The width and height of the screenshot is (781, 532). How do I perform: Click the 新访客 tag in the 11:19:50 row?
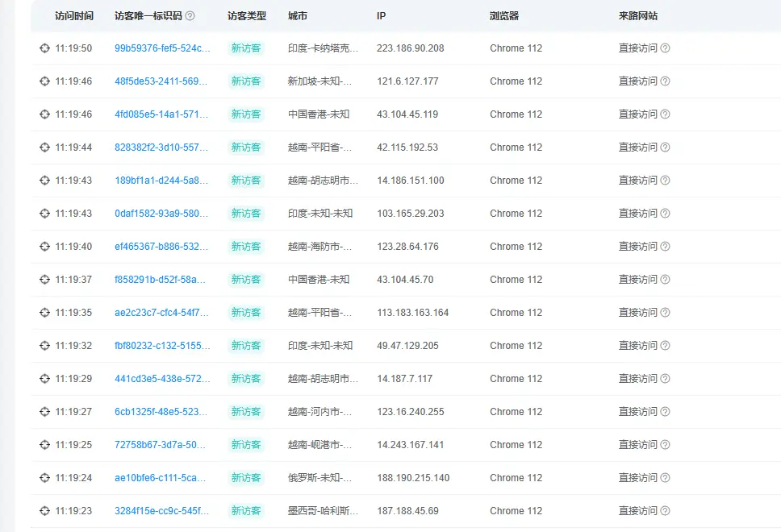(246, 48)
